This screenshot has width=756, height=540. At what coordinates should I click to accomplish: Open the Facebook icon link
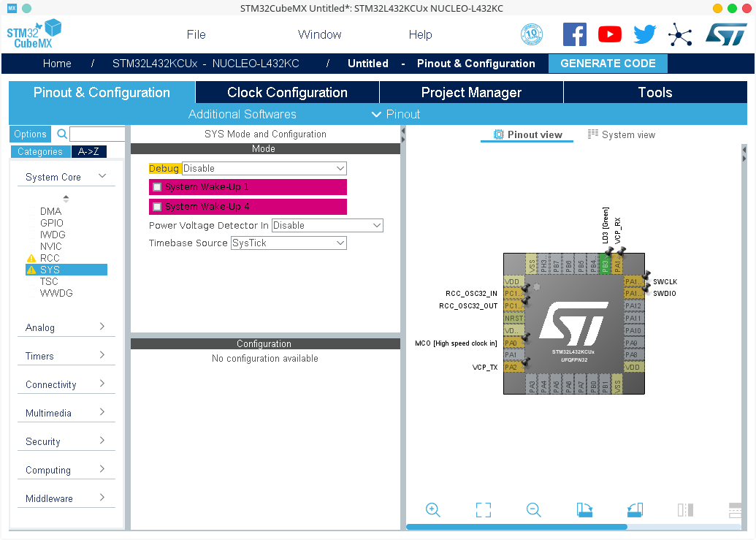[x=575, y=34]
